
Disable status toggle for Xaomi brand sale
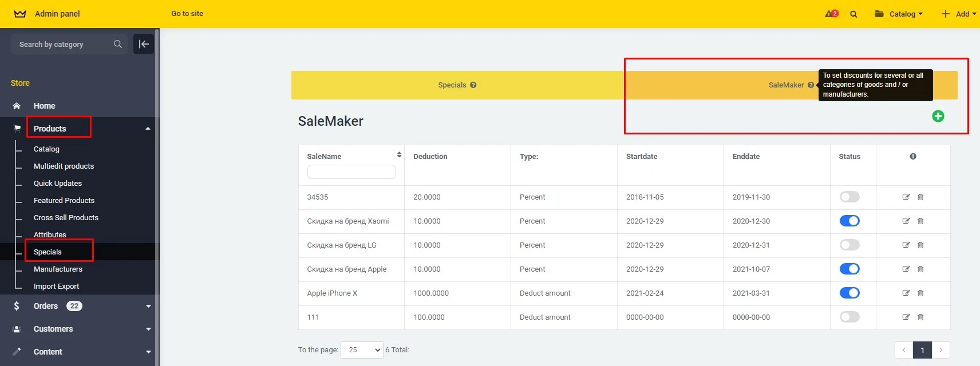(849, 221)
